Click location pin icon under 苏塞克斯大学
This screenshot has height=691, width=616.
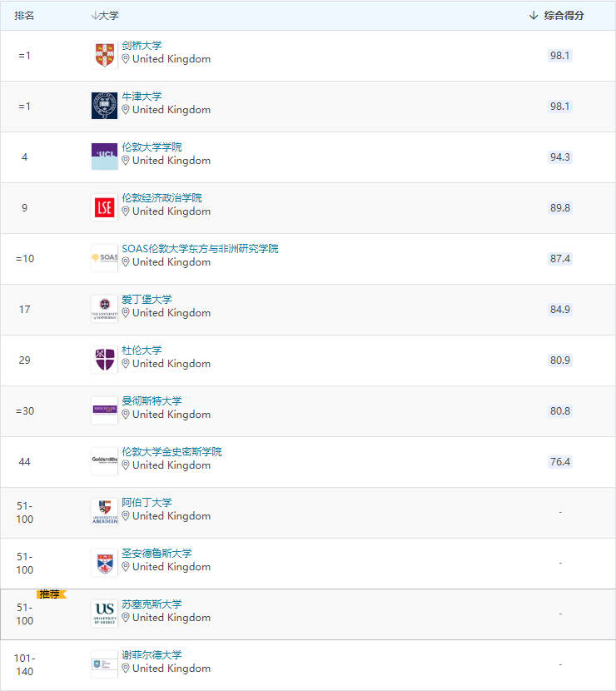pyautogui.click(x=126, y=618)
